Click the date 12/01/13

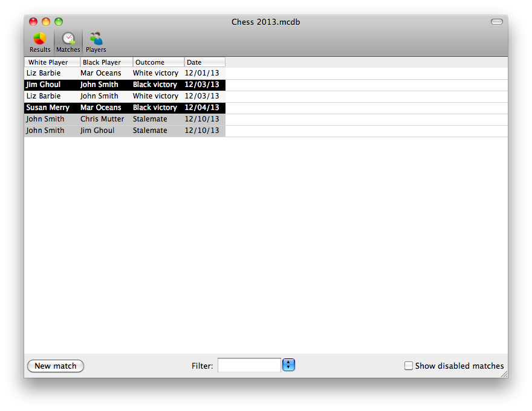(202, 73)
